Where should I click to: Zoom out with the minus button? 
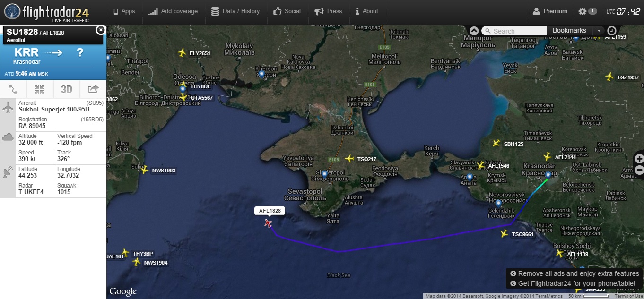639,170
